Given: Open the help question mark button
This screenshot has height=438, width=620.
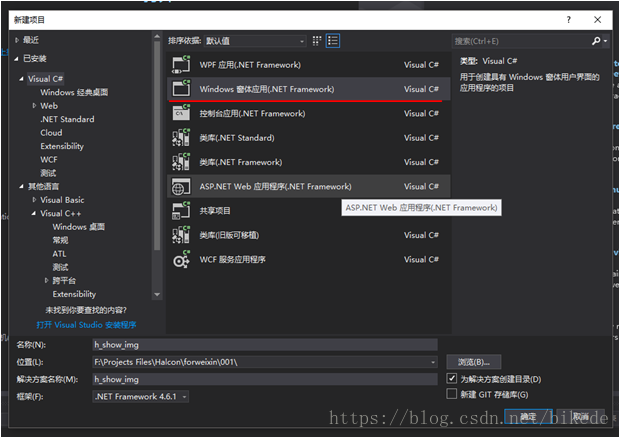Looking at the screenshot, I should point(569,20).
